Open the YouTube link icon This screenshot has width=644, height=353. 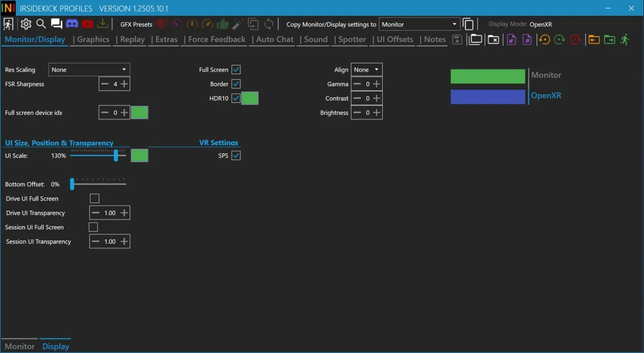click(87, 24)
